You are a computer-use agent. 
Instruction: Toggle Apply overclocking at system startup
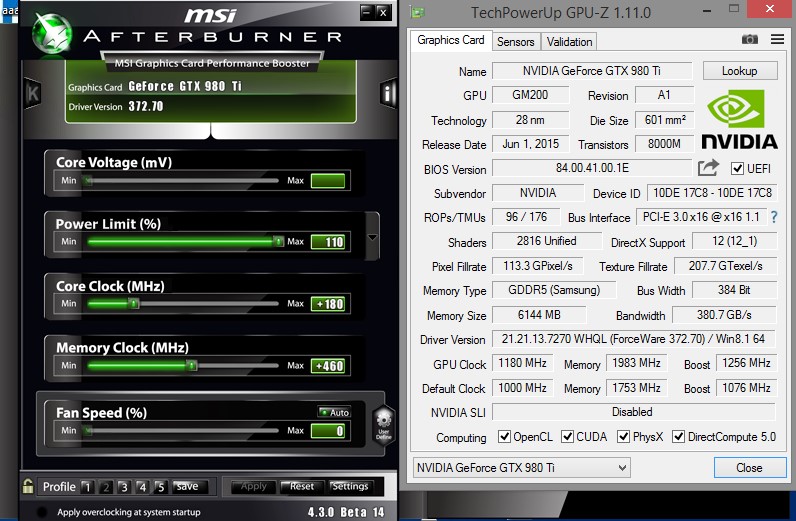click(x=42, y=512)
